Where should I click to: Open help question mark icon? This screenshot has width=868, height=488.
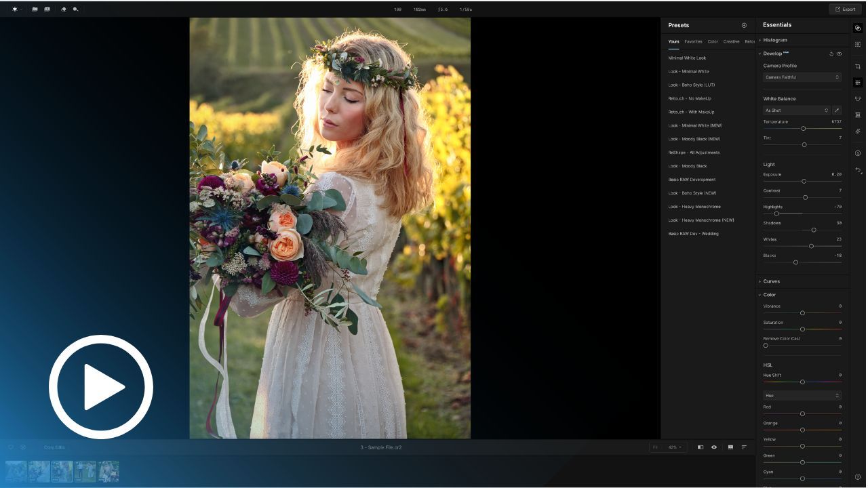coord(858,477)
